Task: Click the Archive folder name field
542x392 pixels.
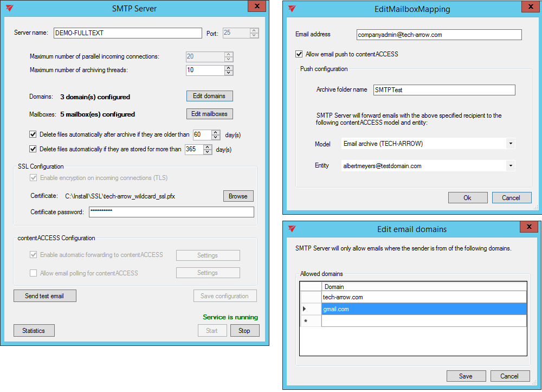Action: click(x=444, y=90)
